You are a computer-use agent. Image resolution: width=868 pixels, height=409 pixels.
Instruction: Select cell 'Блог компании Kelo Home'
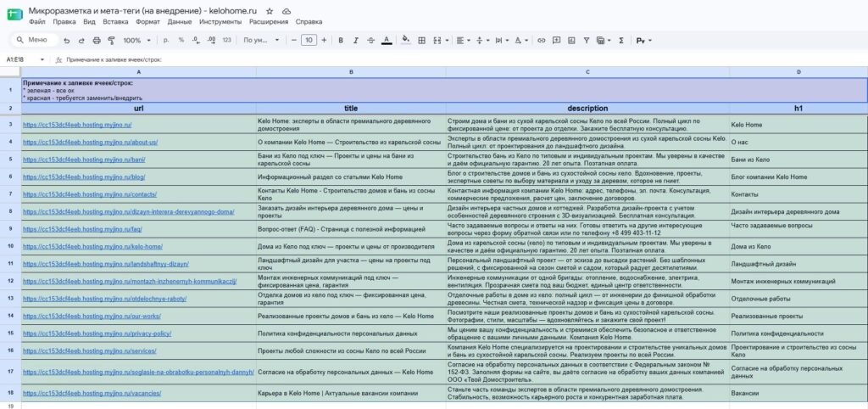798,177
